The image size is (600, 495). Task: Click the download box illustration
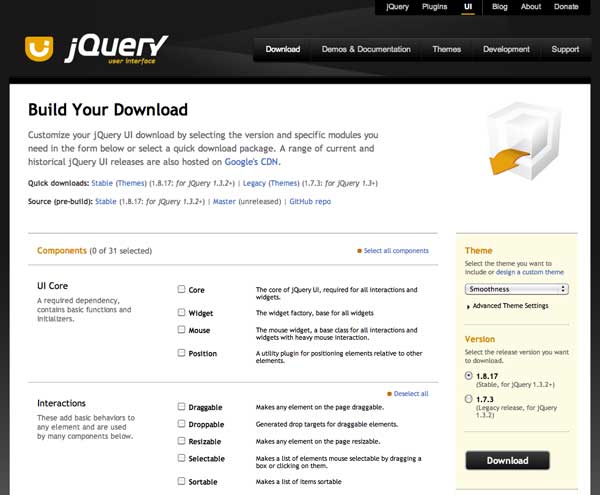(x=525, y=140)
